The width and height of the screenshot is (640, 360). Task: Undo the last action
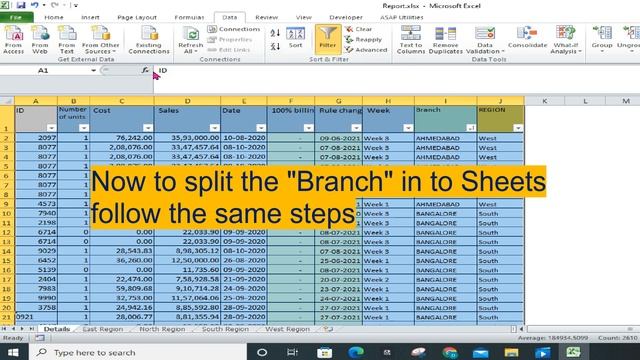pos(35,5)
